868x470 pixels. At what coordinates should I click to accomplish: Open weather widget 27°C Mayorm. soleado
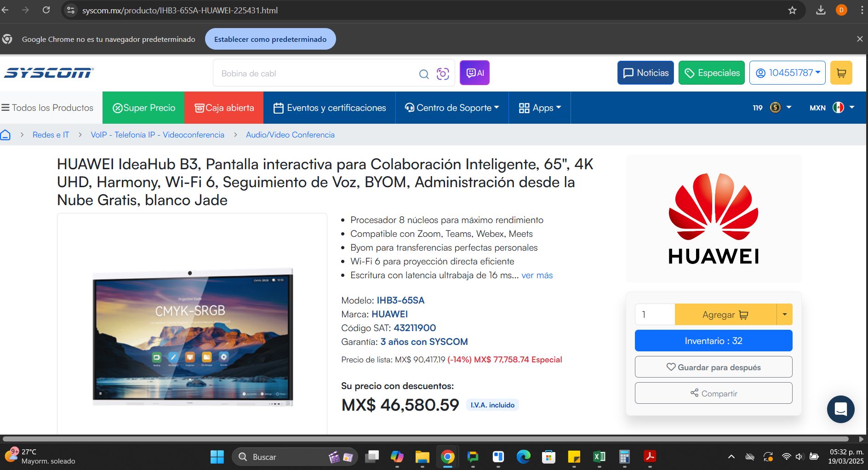coord(40,456)
